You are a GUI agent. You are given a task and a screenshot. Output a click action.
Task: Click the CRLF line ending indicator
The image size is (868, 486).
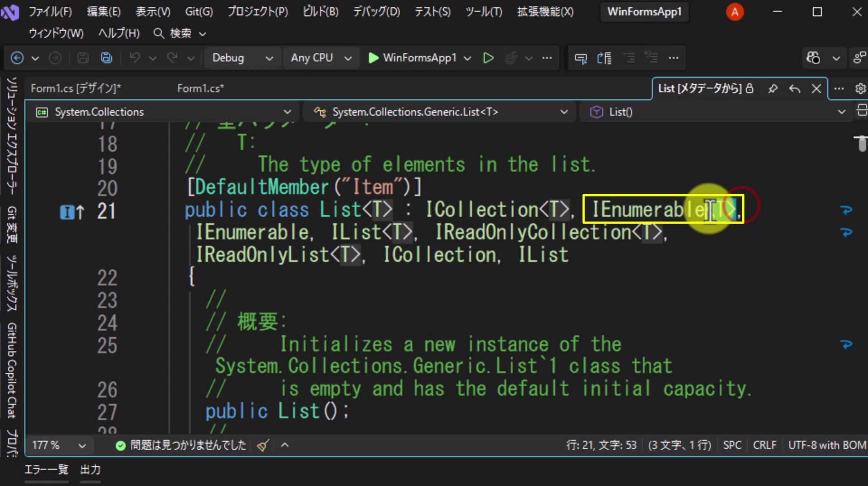[x=764, y=445]
